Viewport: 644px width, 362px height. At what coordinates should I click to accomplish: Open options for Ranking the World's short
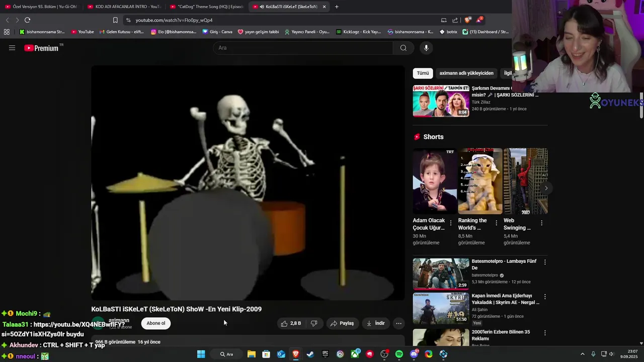pos(496,223)
